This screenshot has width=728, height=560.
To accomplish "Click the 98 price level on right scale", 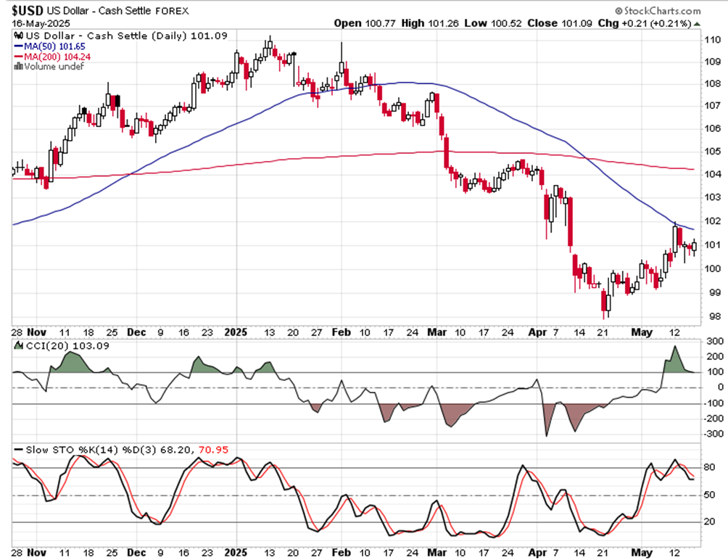I will coord(716,317).
